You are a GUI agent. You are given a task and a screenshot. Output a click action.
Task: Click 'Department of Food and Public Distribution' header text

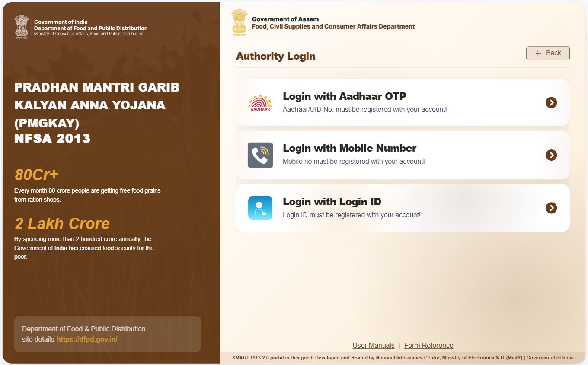(x=91, y=28)
